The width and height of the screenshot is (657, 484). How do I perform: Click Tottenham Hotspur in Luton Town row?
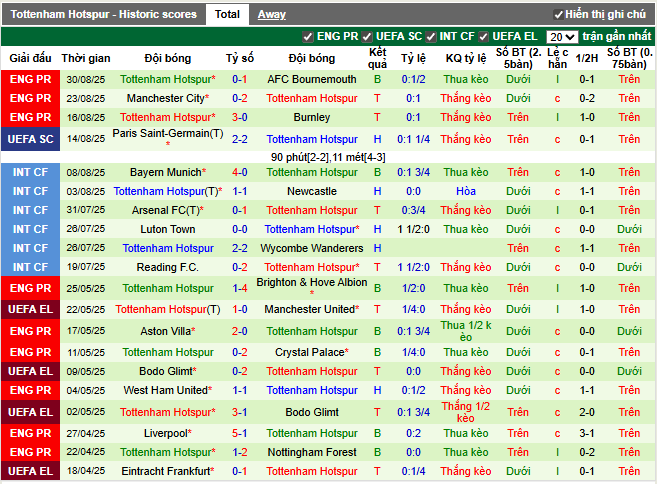pos(310,229)
